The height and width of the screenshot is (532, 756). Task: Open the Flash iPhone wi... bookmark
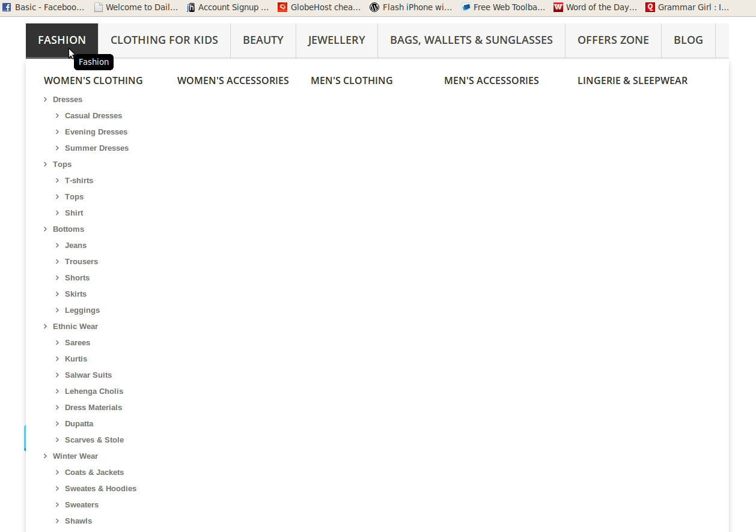pyautogui.click(x=410, y=7)
